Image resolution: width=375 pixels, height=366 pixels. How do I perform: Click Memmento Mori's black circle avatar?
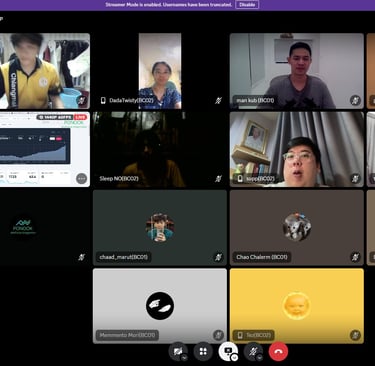160,306
